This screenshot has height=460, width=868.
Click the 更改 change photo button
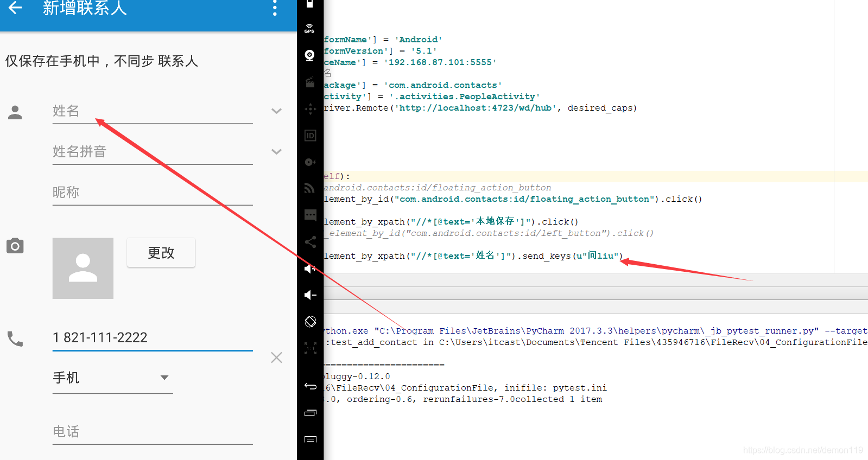tap(161, 253)
